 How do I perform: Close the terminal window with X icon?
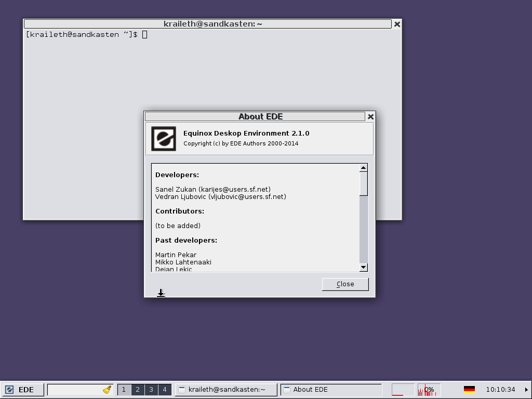click(x=397, y=24)
